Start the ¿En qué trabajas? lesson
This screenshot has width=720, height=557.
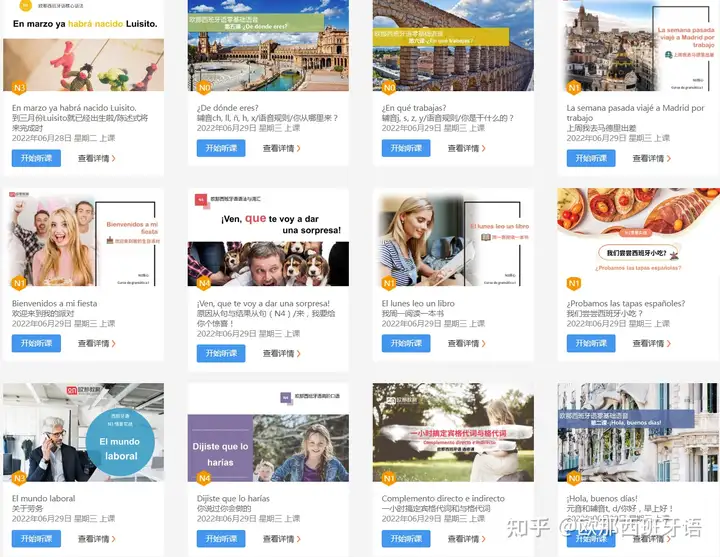pos(406,148)
